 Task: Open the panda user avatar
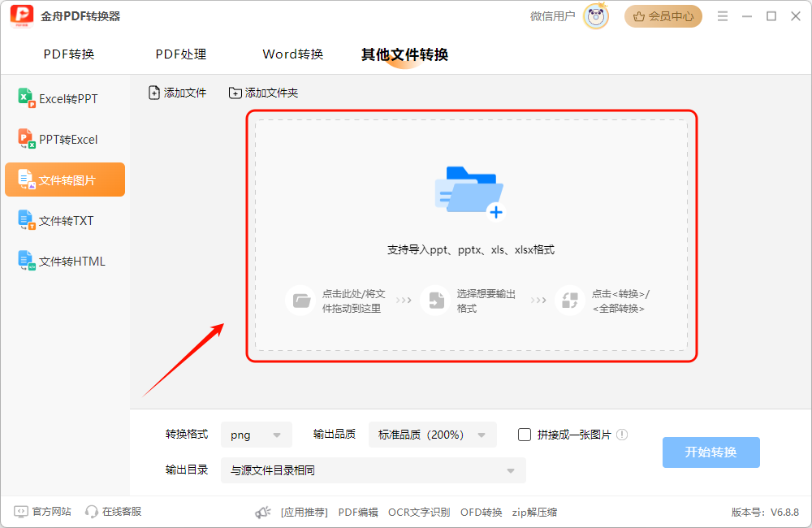(x=596, y=16)
